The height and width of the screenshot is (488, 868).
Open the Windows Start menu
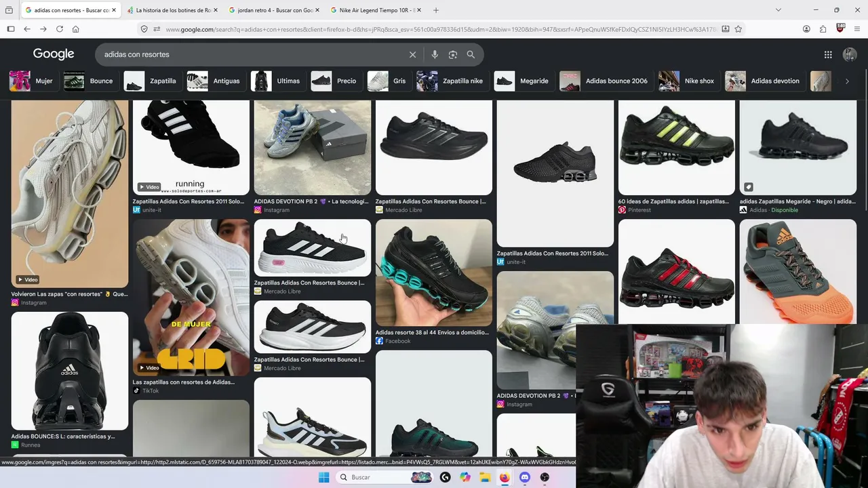323,477
